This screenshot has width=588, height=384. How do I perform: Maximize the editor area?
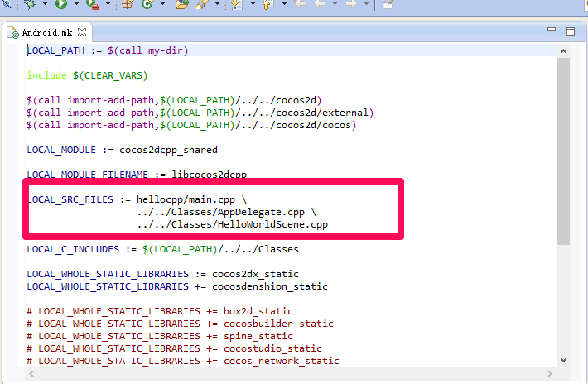pos(571,31)
